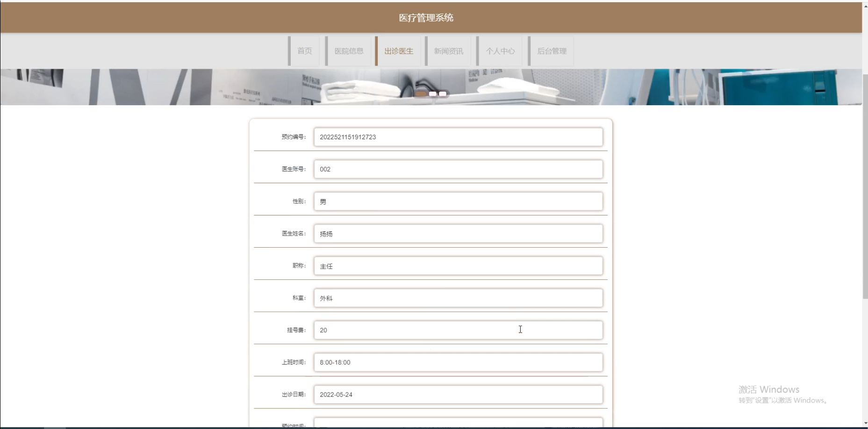Click the 科室 label text
This screenshot has width=868, height=429.
[299, 298]
